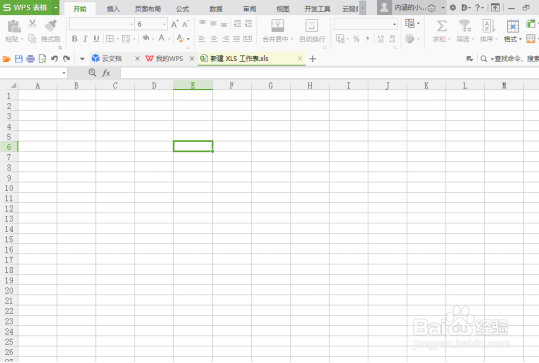Click the Copy icon
This screenshot has width=539, height=363.
32,38
